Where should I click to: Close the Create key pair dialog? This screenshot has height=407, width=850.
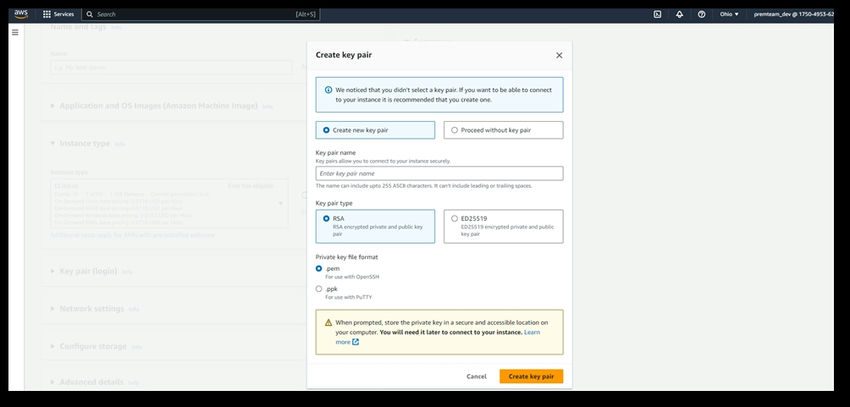559,55
